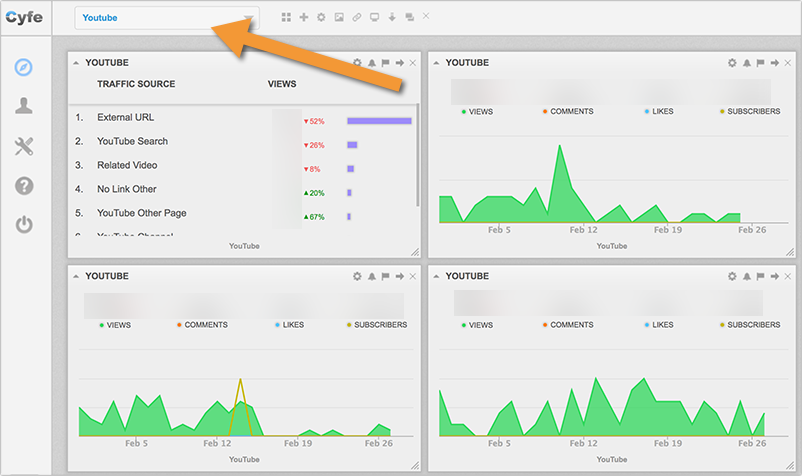This screenshot has height=476, width=802.
Task: Open dashboard settings gear in top toolbar
Action: (321, 18)
